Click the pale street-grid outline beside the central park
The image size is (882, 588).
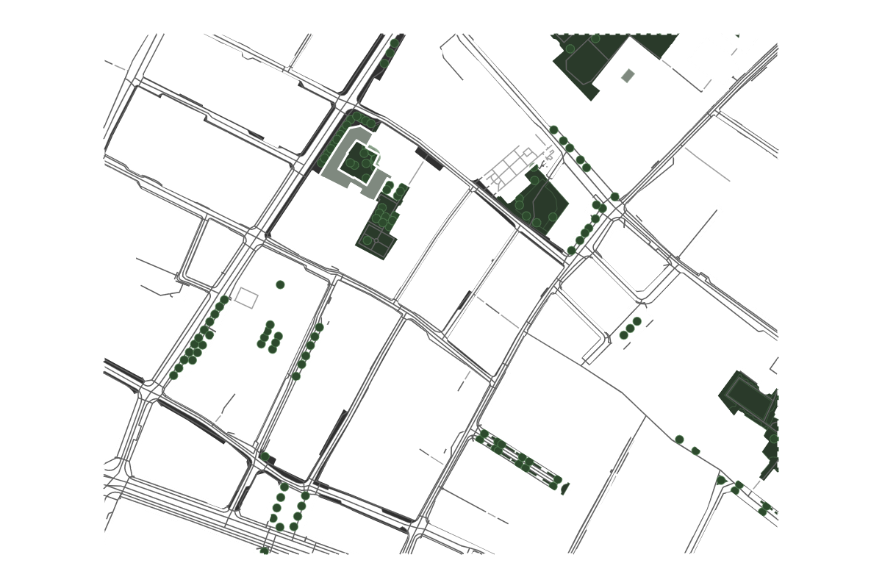point(514,166)
